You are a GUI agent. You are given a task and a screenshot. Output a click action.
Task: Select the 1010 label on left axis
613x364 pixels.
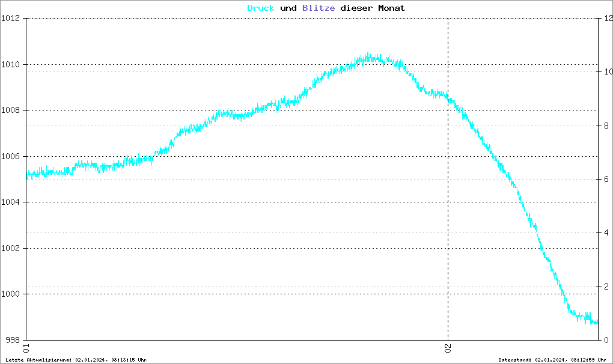[11, 64]
